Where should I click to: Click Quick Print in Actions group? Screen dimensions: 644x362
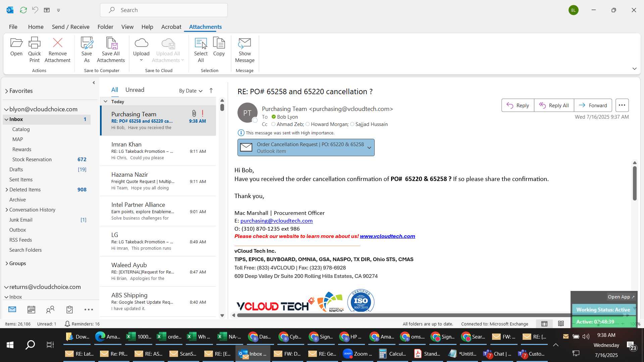(34, 50)
